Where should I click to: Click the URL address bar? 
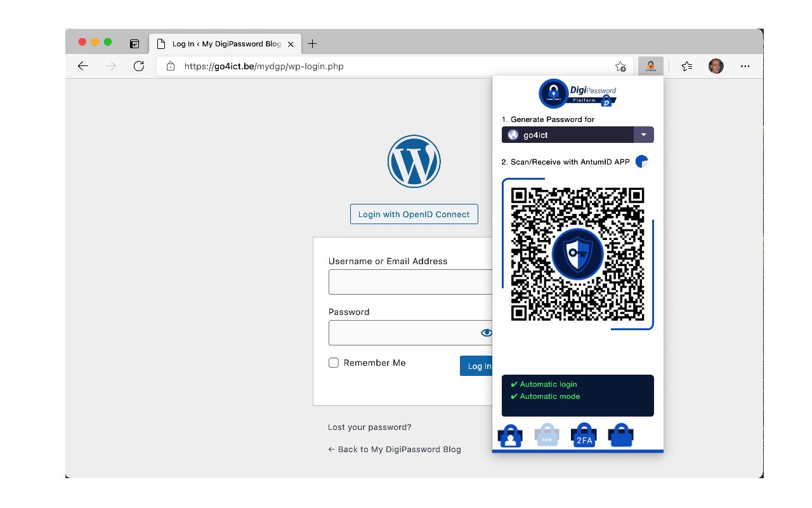[x=393, y=66]
